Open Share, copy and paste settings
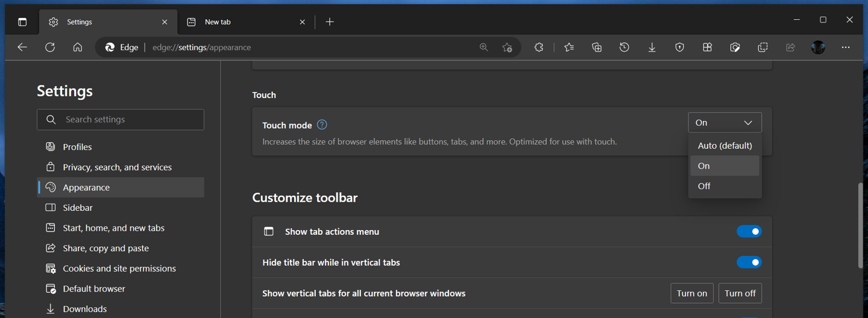Image resolution: width=868 pixels, height=318 pixels. click(121, 248)
